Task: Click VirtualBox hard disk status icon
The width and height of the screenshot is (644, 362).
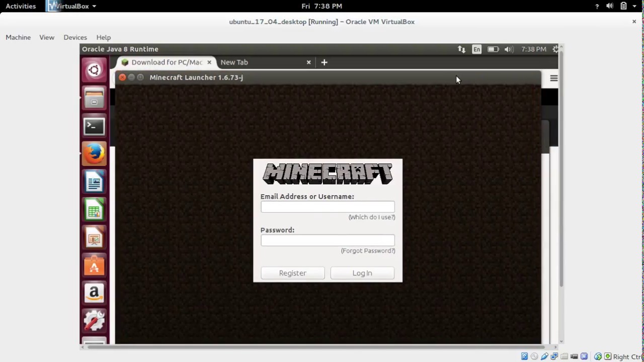Action: (x=524, y=356)
